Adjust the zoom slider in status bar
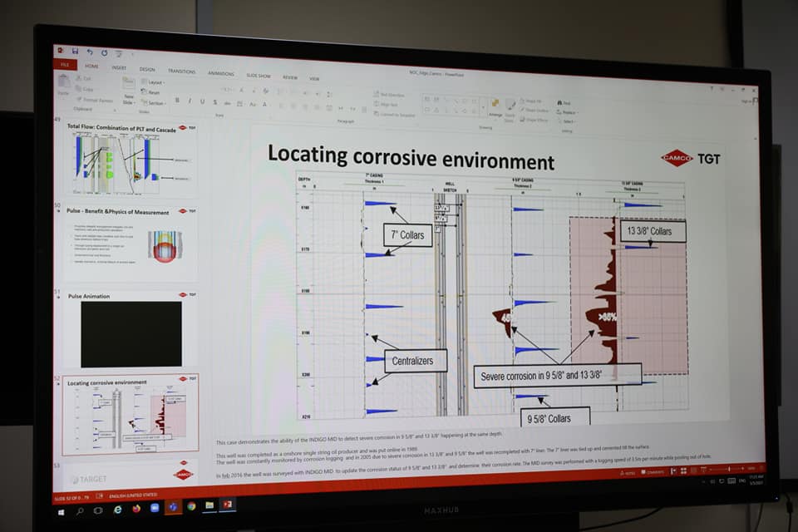This screenshot has height=532, width=798. (729, 468)
